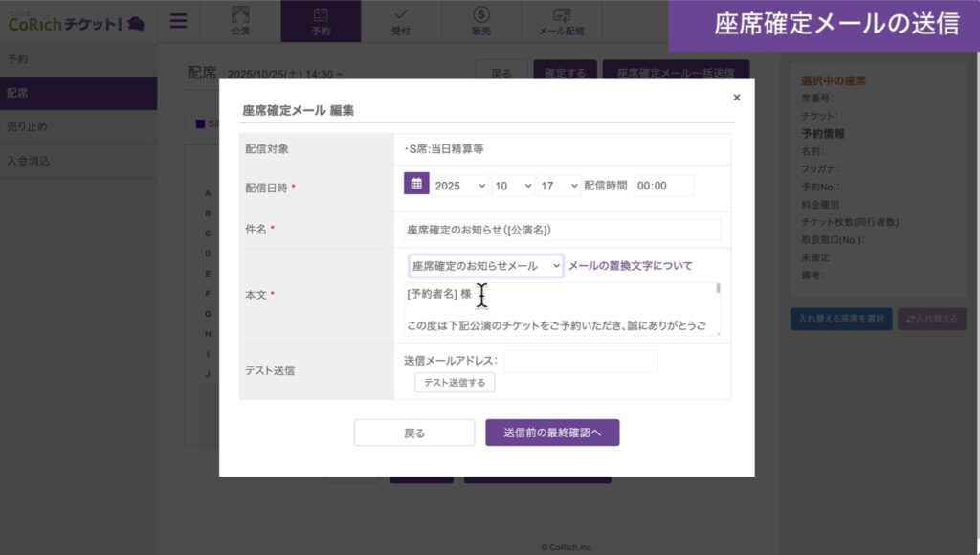Expand the day dropdown showing 17
The image size is (980, 555).
[558, 186]
